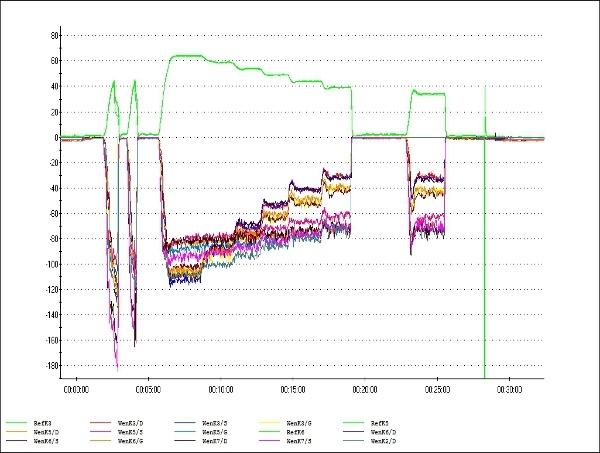Click the WenK7/S legend label
Image resolution: width=600 pixels, height=453 pixels.
(x=299, y=441)
